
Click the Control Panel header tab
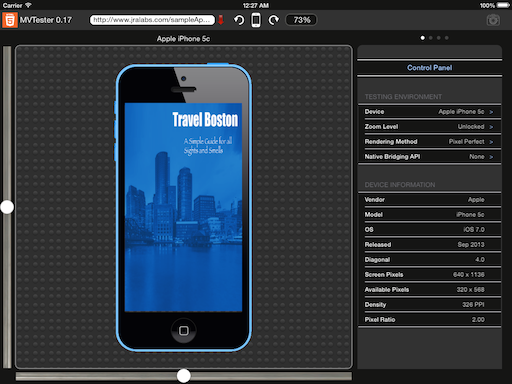(x=430, y=68)
